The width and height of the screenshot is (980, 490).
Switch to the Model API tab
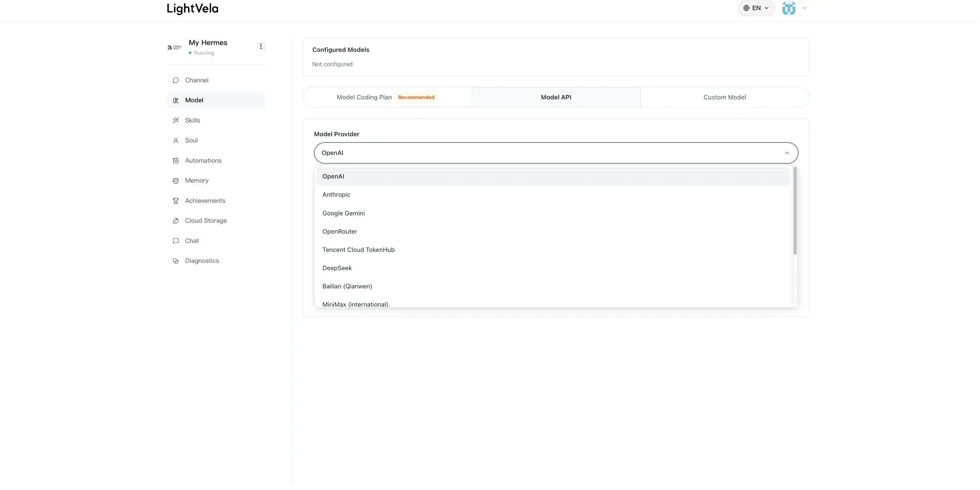point(556,97)
